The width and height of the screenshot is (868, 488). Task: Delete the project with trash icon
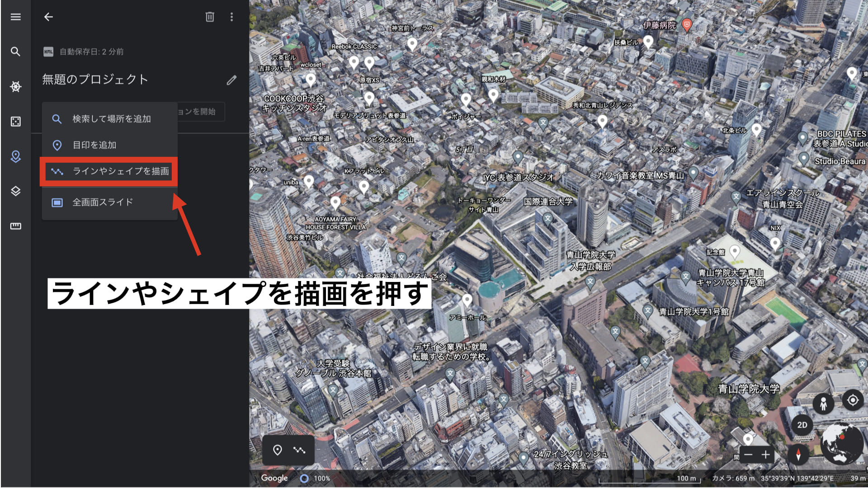pos(210,17)
